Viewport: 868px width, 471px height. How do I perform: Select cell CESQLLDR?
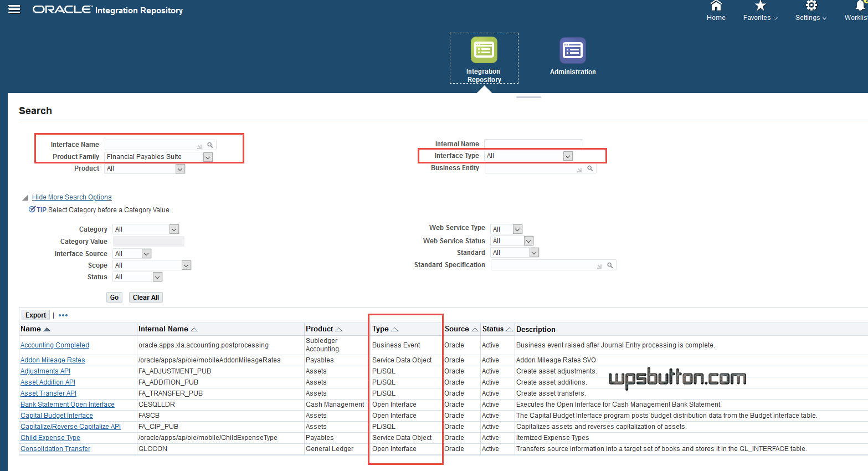157,405
